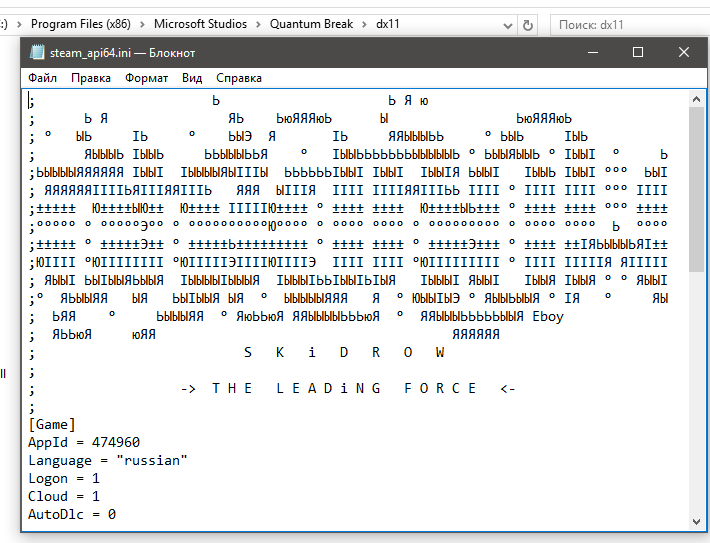Open the Справка menu
710x543 pixels.
click(x=239, y=78)
